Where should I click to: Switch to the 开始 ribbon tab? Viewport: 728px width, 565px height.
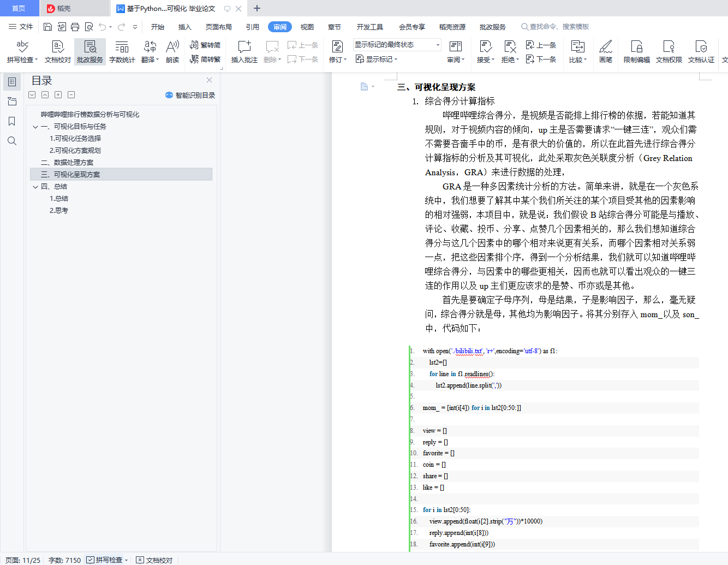click(158, 27)
